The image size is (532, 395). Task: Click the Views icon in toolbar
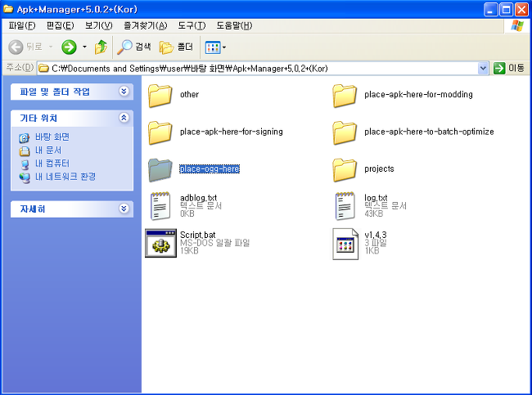(x=213, y=47)
